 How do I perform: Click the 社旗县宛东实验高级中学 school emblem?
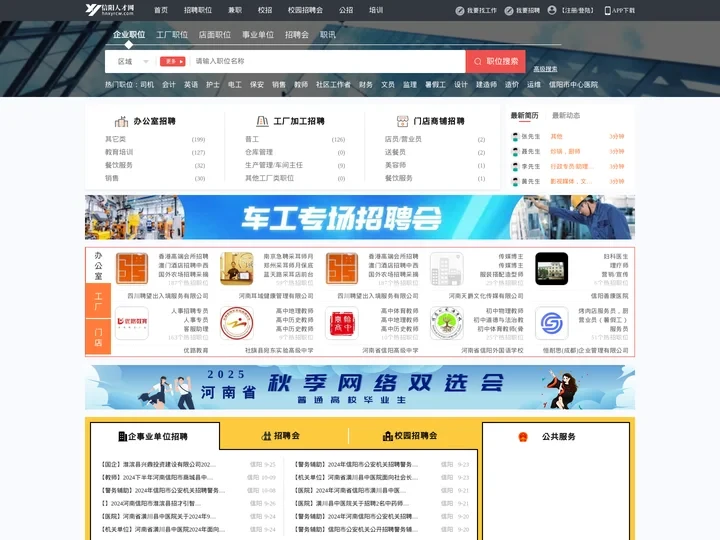click(236, 323)
